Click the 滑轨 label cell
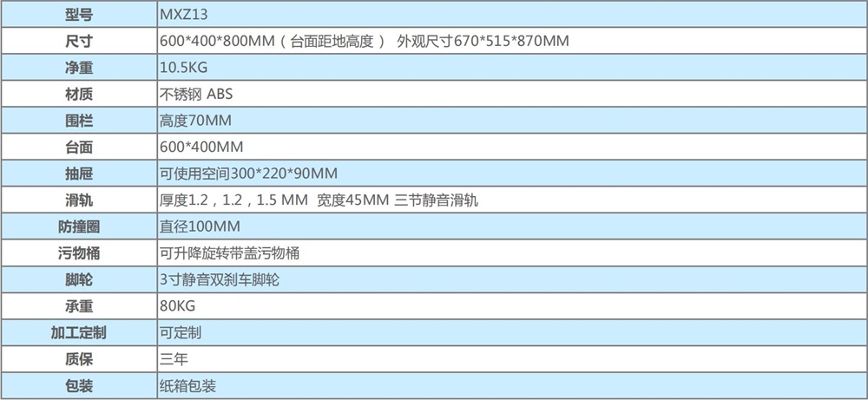This screenshot has width=868, height=400. [x=77, y=200]
